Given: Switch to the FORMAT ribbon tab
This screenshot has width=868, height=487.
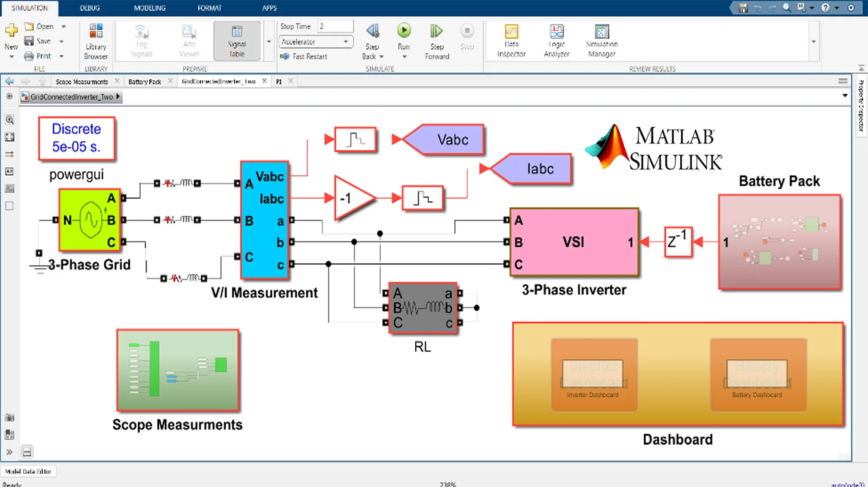Looking at the screenshot, I should (x=209, y=8).
